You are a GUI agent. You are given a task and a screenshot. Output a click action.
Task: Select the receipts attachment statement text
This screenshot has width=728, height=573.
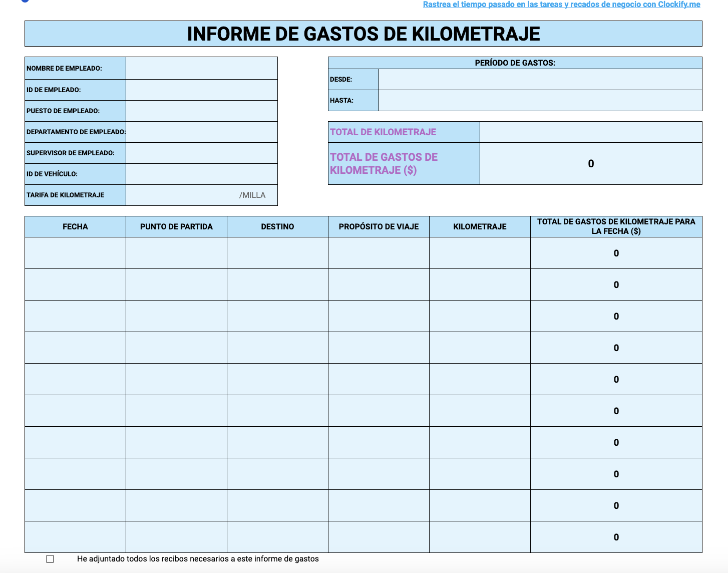coord(198,558)
